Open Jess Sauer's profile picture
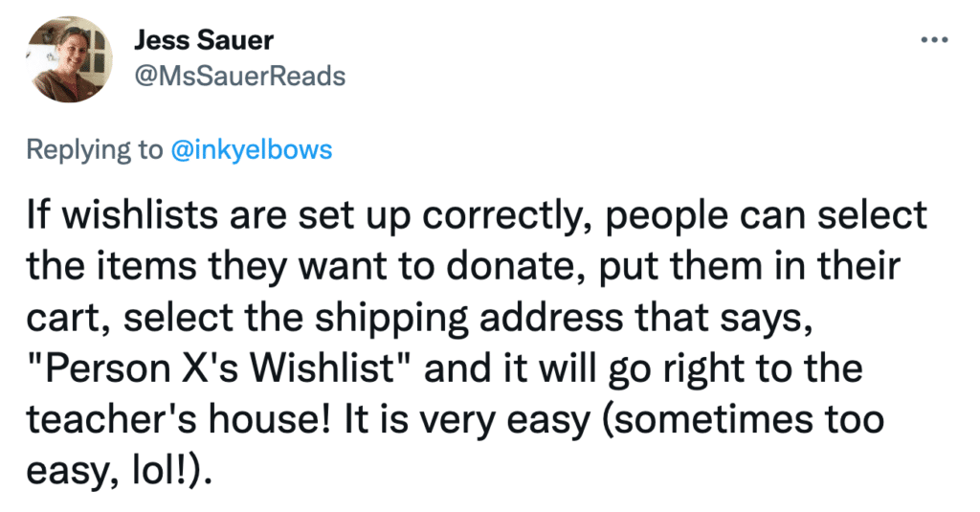The height and width of the screenshot is (512, 980). [70, 60]
